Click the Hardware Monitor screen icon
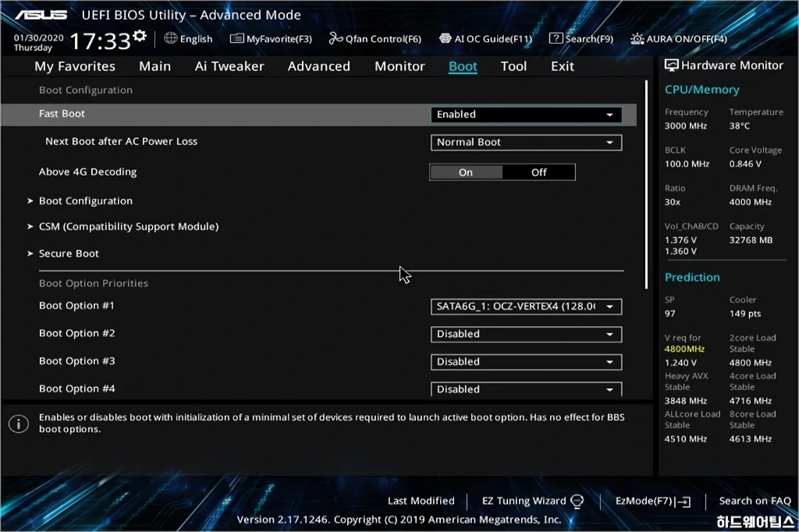This screenshot has width=799, height=532. coord(672,66)
